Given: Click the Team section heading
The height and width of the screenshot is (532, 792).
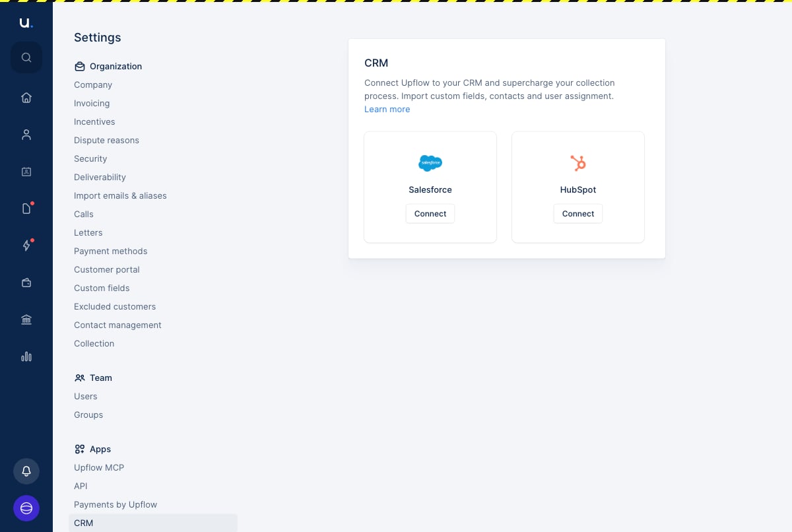Looking at the screenshot, I should (101, 378).
